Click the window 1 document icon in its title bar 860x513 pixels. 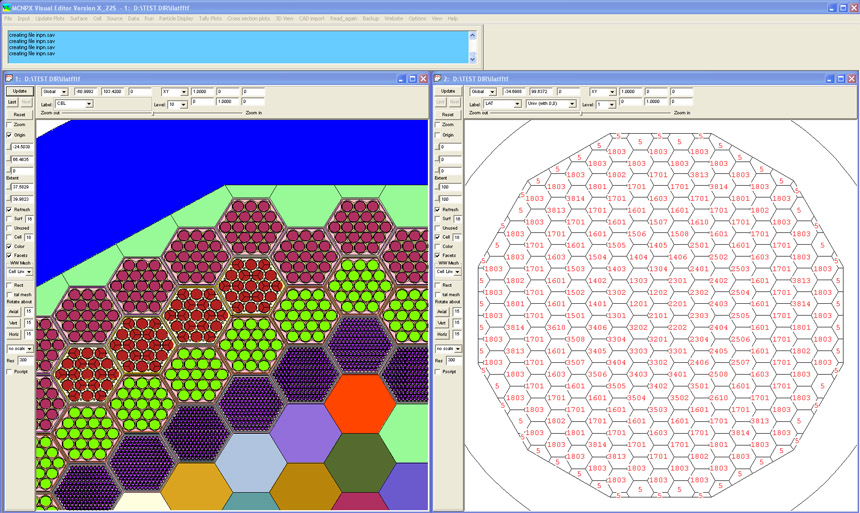point(8,78)
